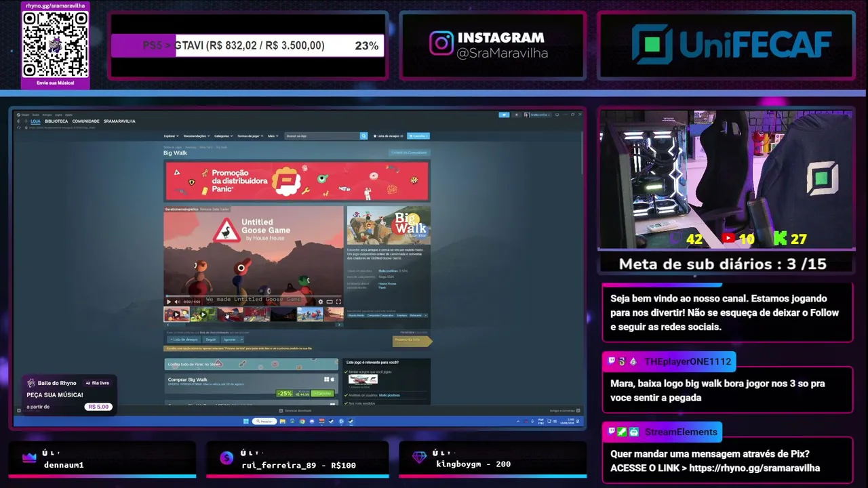Click the Ignorar button
The width and height of the screenshot is (868, 488).
[x=230, y=340]
